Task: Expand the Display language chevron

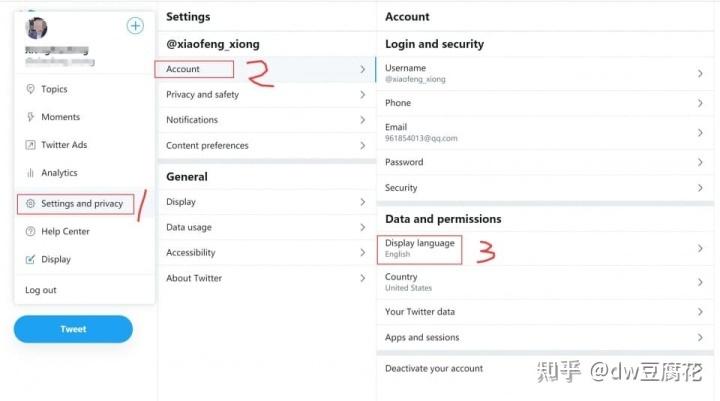Action: (x=700, y=248)
